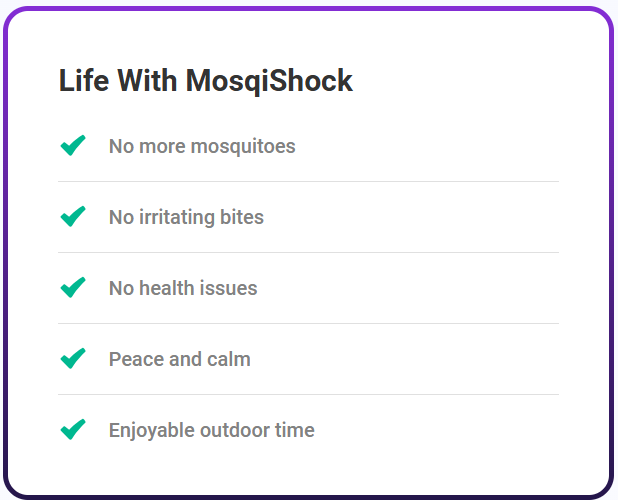Select the check icon by Enjoyable outdoor time

coord(73,430)
